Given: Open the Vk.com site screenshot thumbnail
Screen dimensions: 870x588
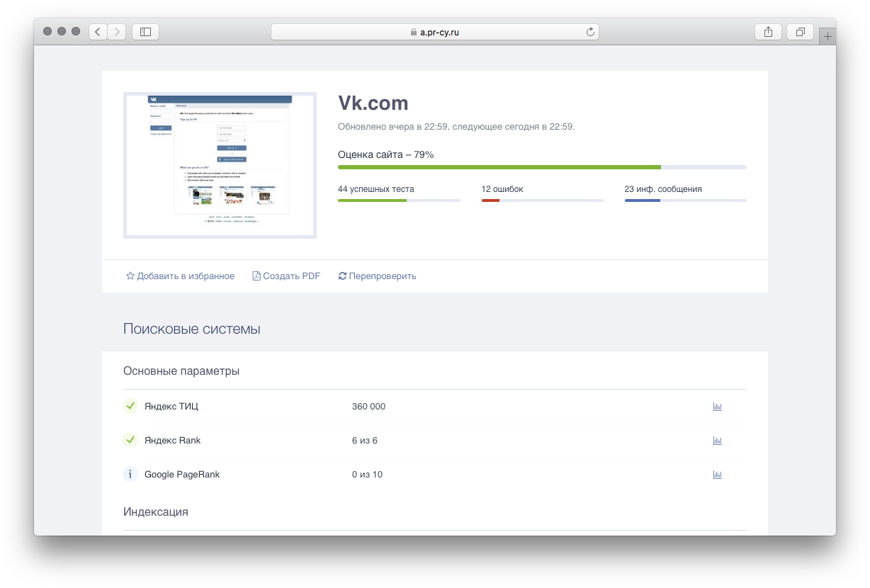Looking at the screenshot, I should [220, 165].
